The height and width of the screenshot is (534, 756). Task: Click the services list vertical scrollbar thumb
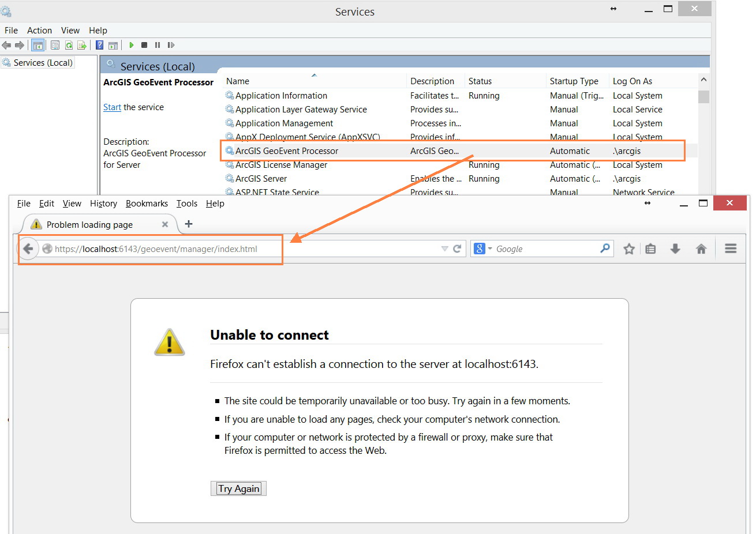point(703,96)
